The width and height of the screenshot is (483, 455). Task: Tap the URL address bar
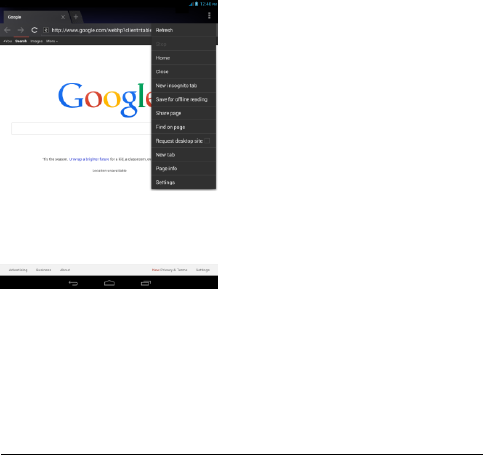click(101, 30)
